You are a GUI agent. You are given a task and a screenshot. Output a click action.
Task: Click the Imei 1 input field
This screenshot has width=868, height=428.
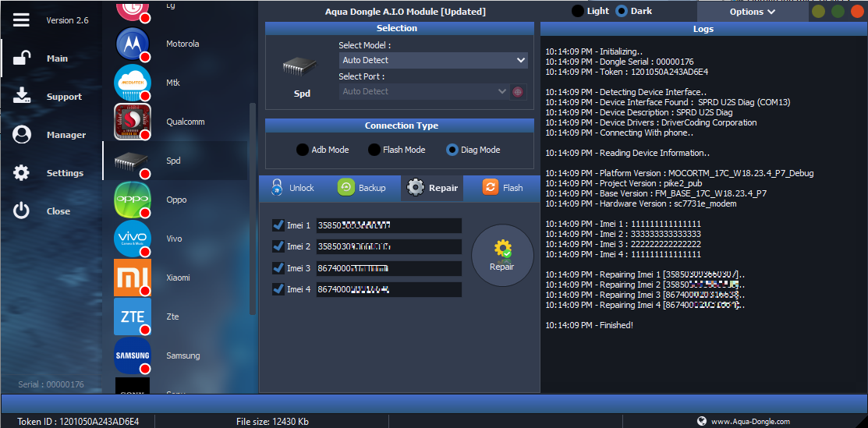pyautogui.click(x=388, y=225)
